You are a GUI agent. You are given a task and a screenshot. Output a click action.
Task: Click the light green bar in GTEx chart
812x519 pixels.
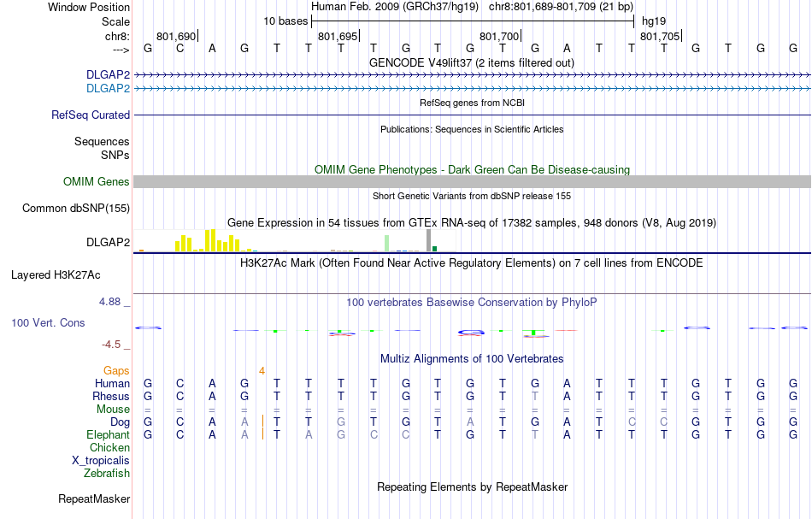pos(387,243)
